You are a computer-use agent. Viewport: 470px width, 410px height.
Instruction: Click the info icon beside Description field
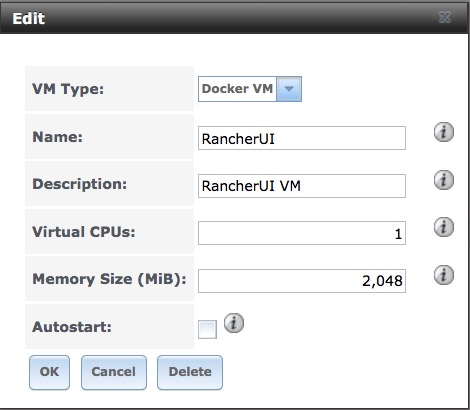(444, 180)
